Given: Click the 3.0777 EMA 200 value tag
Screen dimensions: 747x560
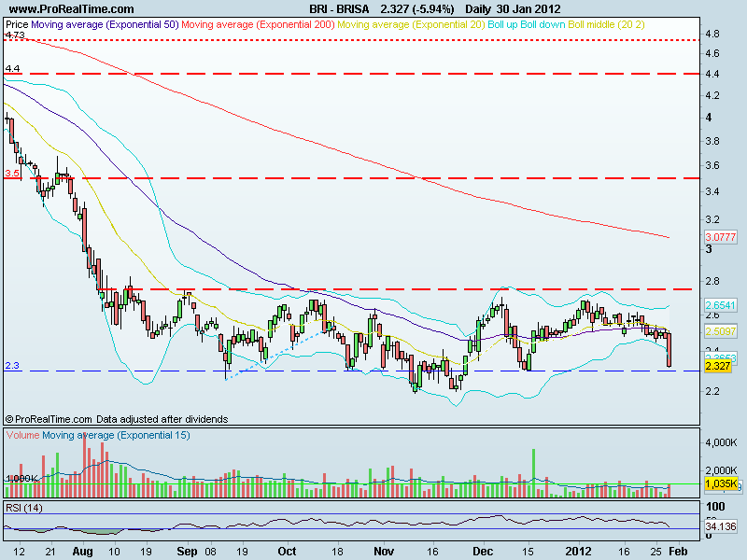Looking at the screenshot, I should (720, 237).
